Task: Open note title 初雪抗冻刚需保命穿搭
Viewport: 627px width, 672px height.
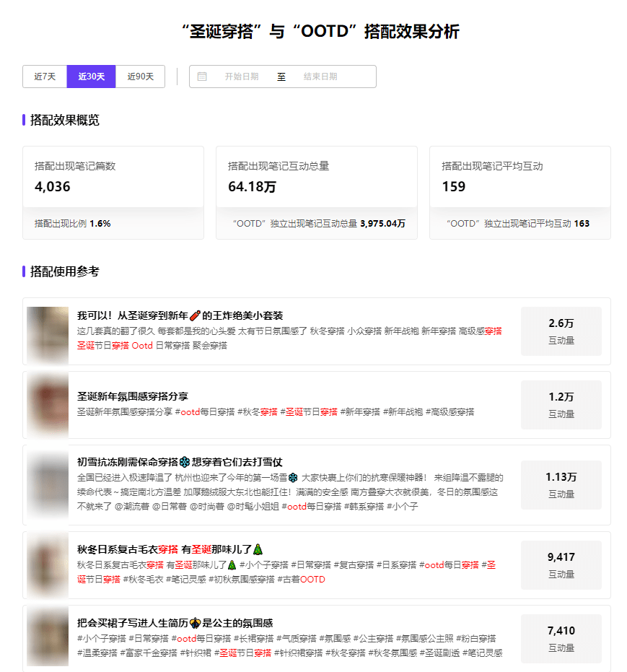Action: [180, 462]
